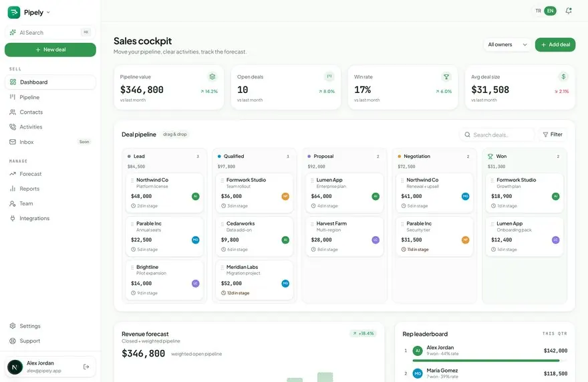The height and width of the screenshot is (382, 588).
Task: Click the 14.2% pipeline value change
Action: click(209, 91)
